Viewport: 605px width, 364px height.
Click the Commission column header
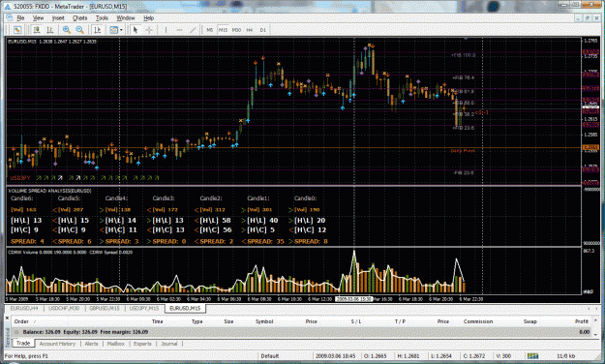[x=478, y=321]
